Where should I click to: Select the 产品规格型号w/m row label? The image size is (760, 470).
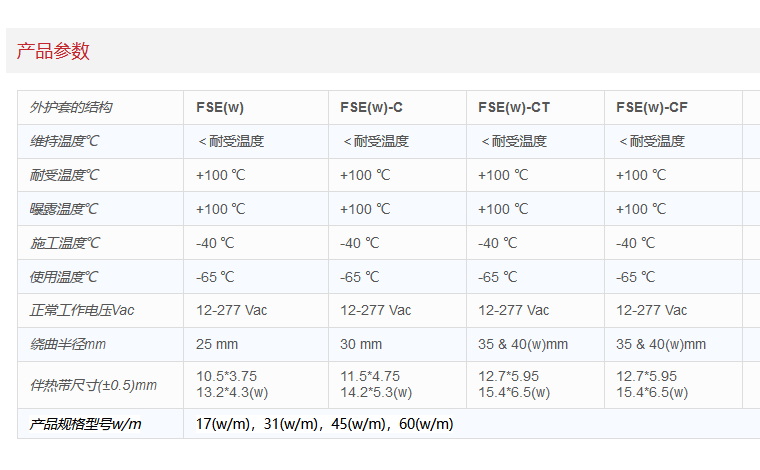85,424
